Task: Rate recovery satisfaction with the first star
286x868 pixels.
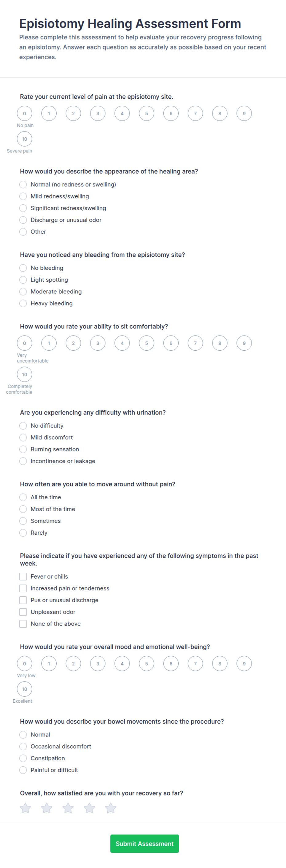Action: pyautogui.click(x=25, y=808)
